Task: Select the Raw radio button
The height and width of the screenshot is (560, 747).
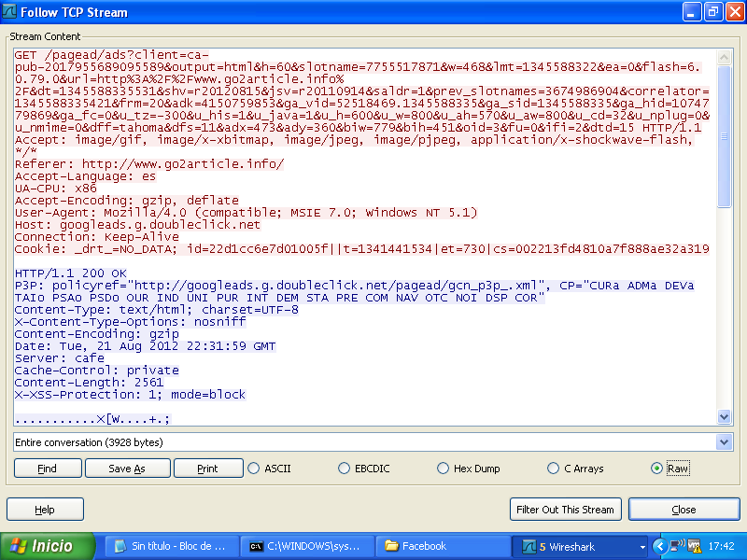Action: [657, 469]
